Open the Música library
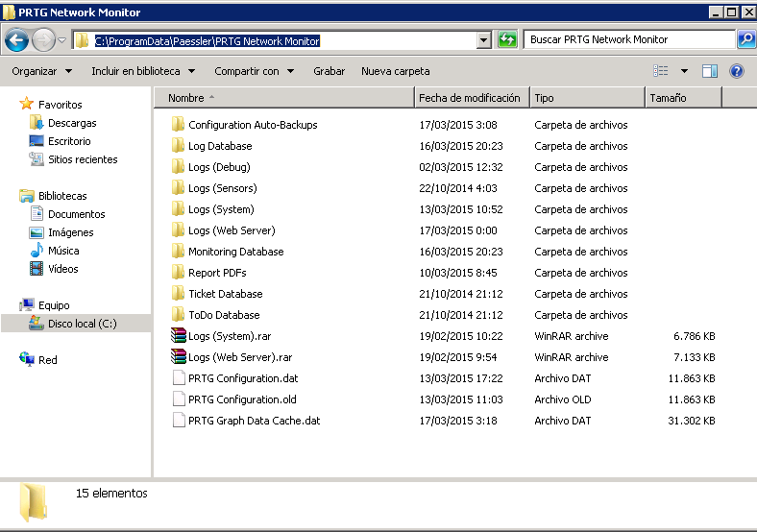Screen dimensions: 757x532 63,251
